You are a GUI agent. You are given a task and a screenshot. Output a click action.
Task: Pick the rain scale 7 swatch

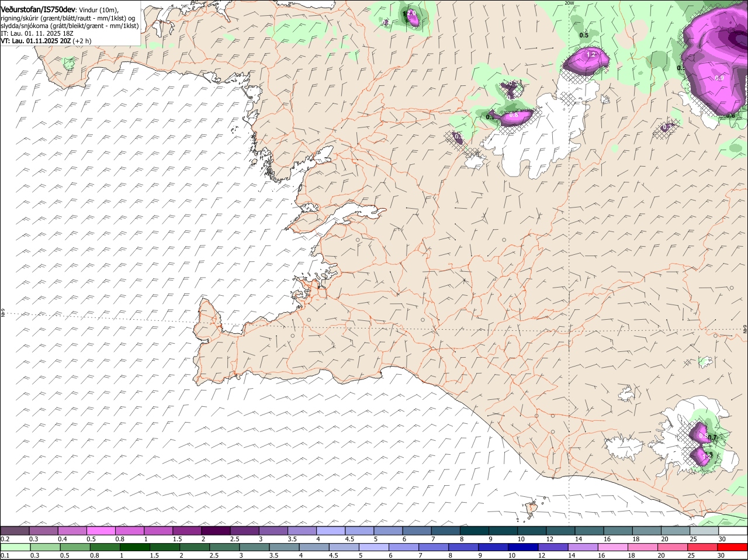(434, 547)
